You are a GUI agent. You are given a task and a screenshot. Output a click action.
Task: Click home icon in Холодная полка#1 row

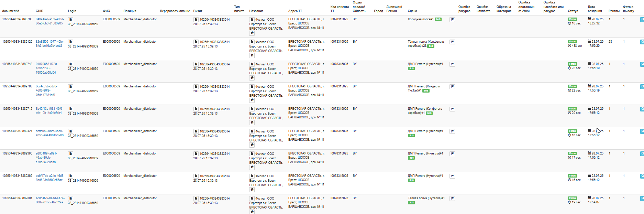tap(252, 33)
